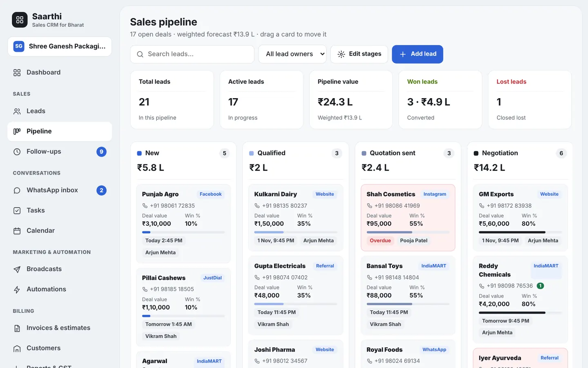Viewport: 588px width, 368px height.
Task: Click the Pipeline value summary card
Action: pyautogui.click(x=351, y=100)
